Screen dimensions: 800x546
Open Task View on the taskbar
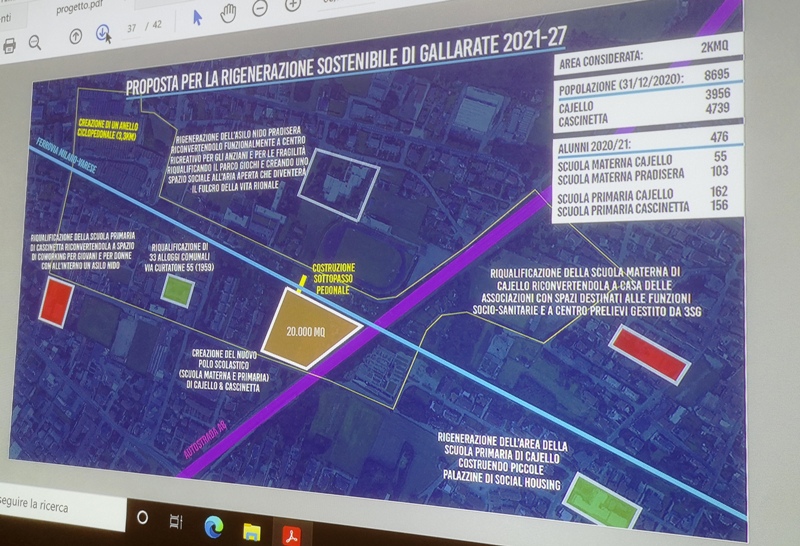[176, 522]
